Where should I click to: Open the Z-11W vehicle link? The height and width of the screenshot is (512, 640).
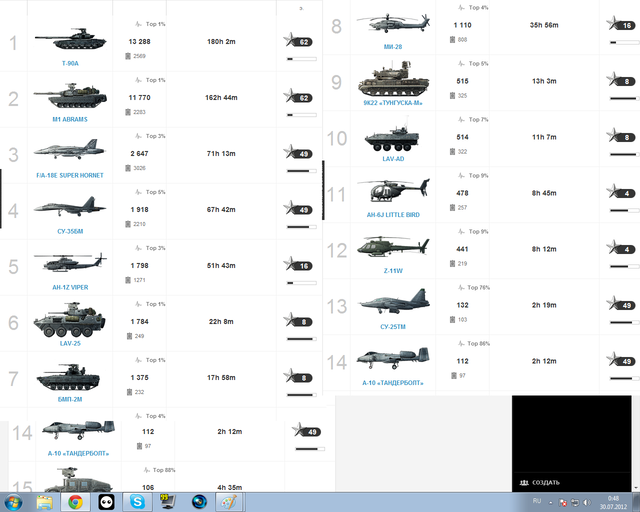(x=393, y=271)
